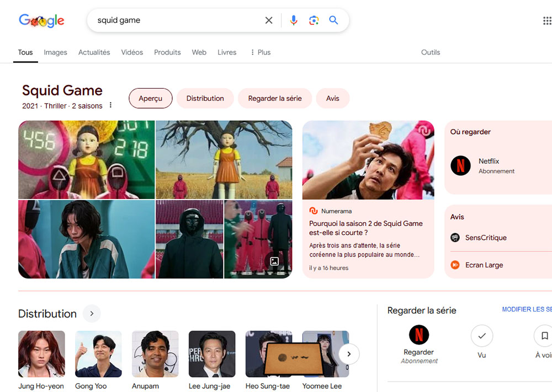
Task: Open the Ecran Large reviews link
Action: 484,265
